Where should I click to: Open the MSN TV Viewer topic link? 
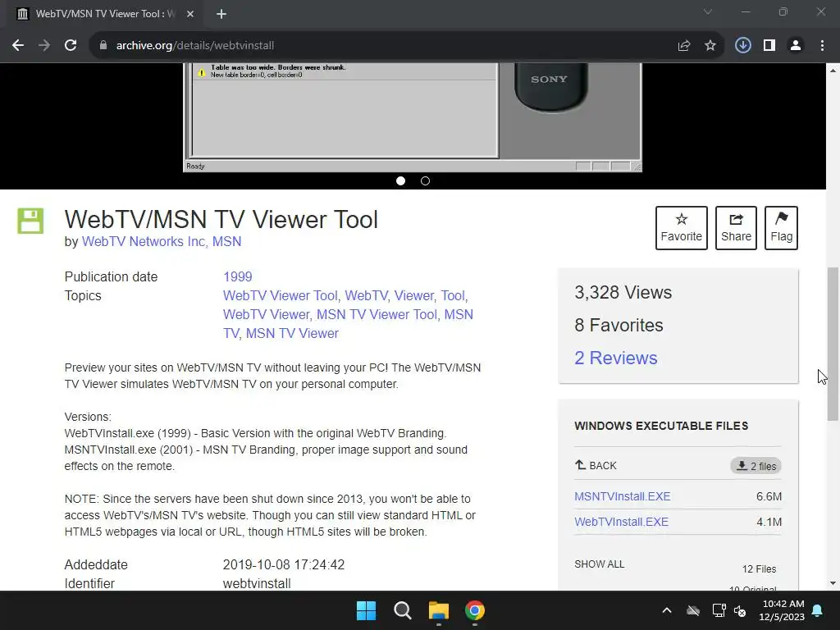point(292,333)
